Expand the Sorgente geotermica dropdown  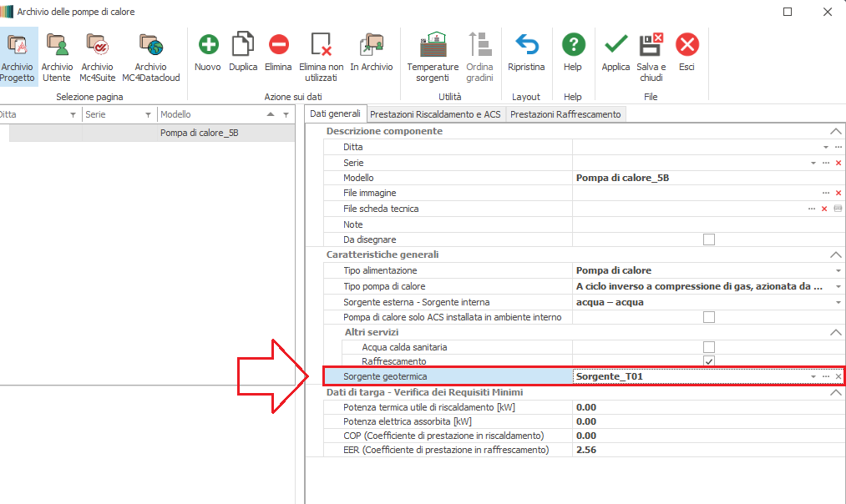(813, 377)
